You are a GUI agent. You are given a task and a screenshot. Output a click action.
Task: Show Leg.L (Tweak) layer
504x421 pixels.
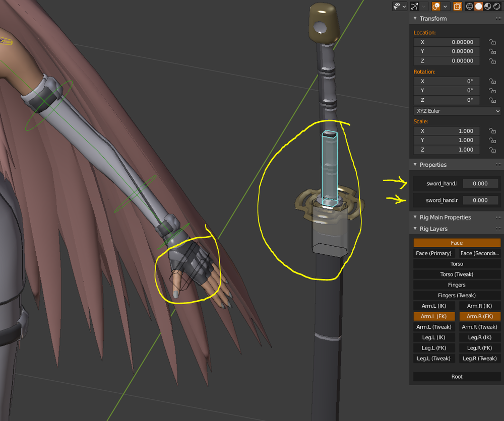[434, 359]
